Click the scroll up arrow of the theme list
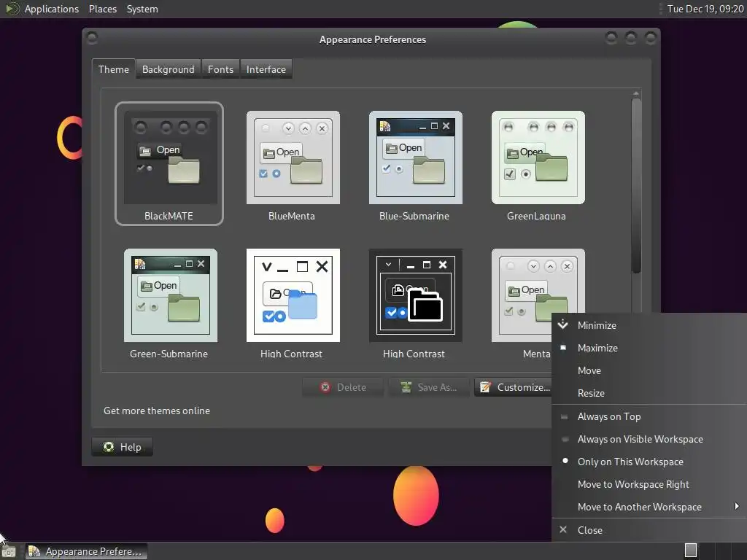The height and width of the screenshot is (560, 747). (636, 93)
